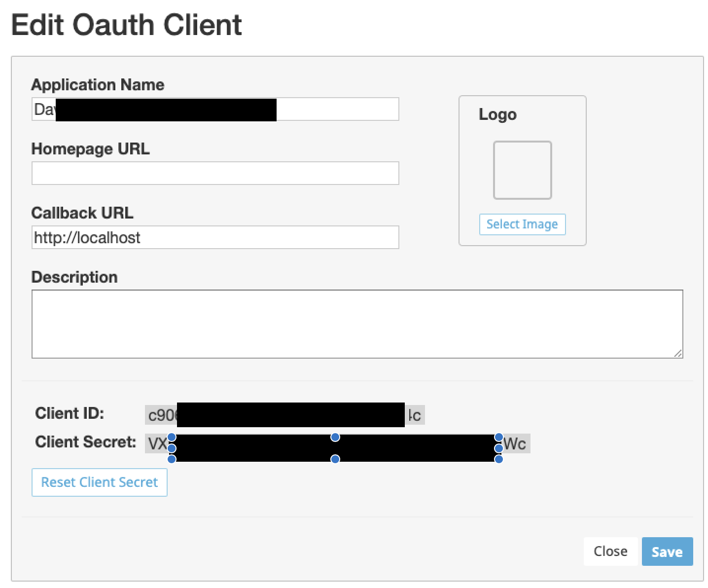
Task: Focus the Homepage URL text box
Action: [215, 173]
